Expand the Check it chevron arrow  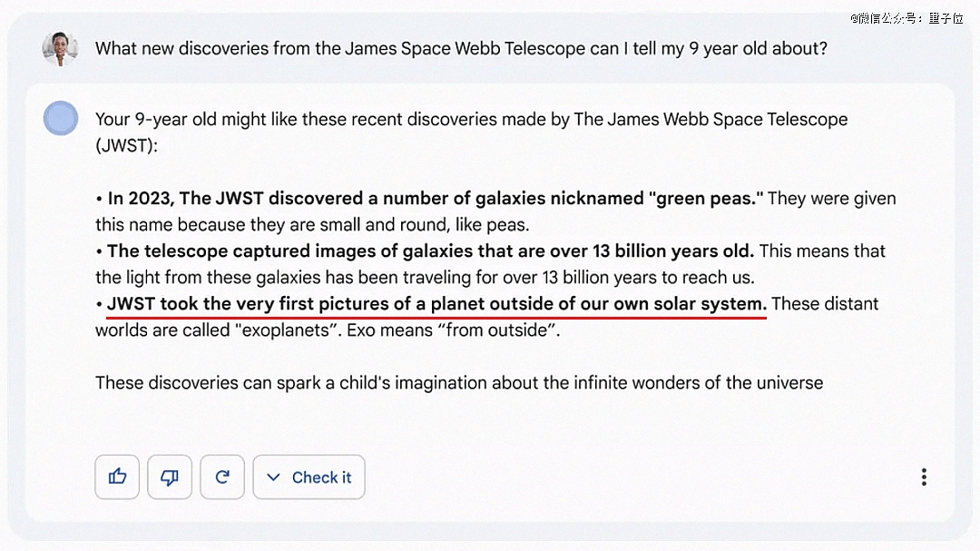[x=273, y=477]
